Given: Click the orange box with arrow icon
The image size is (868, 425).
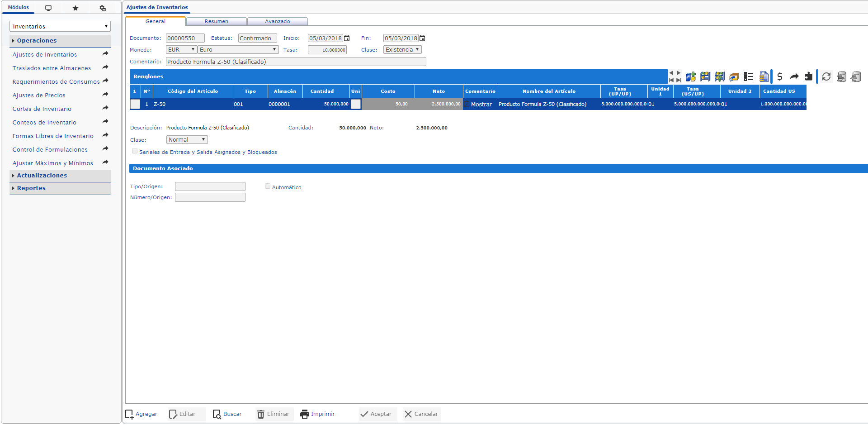Looking at the screenshot, I should [x=734, y=77].
